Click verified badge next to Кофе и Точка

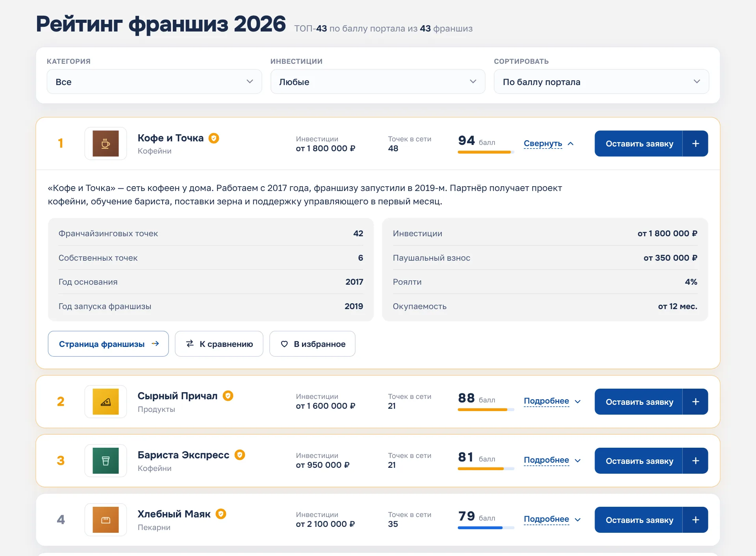214,138
